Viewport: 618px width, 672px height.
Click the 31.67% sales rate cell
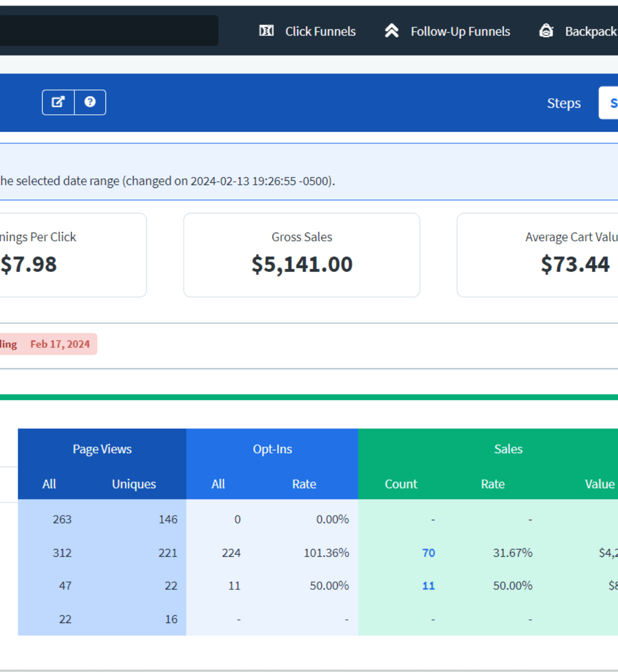[x=512, y=553]
